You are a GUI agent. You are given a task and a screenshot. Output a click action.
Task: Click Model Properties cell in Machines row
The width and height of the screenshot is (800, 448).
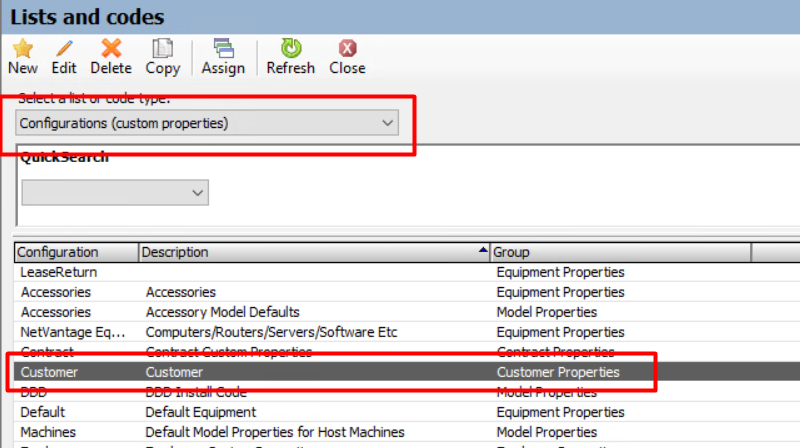click(546, 432)
